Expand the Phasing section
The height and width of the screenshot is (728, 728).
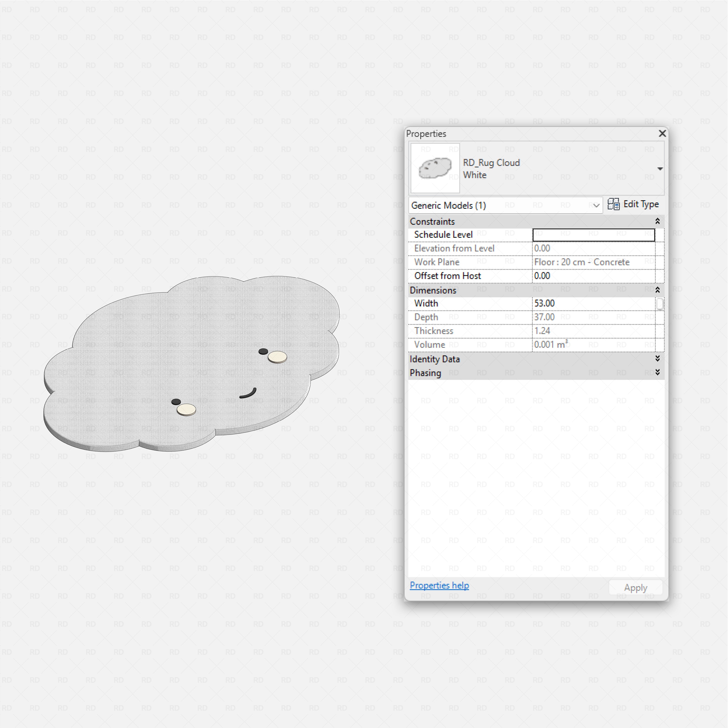657,373
